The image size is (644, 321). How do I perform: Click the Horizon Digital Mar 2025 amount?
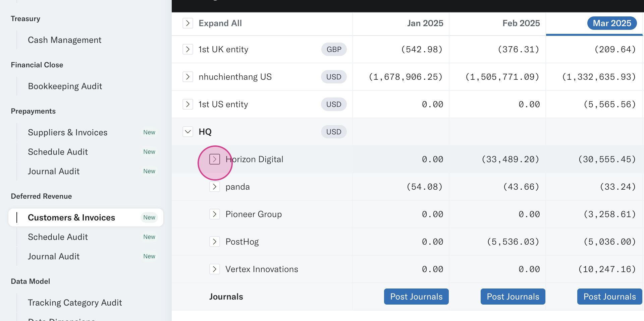[x=607, y=159]
